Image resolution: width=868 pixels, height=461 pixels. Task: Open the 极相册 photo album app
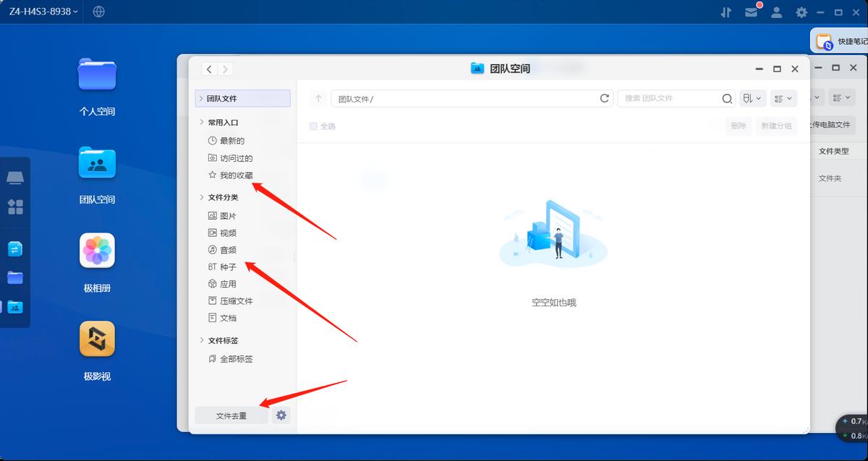point(96,250)
